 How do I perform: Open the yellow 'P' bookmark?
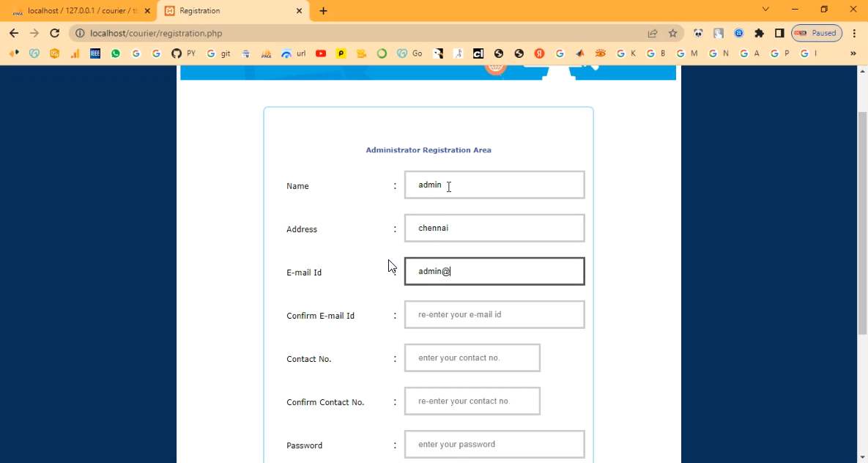click(x=341, y=53)
